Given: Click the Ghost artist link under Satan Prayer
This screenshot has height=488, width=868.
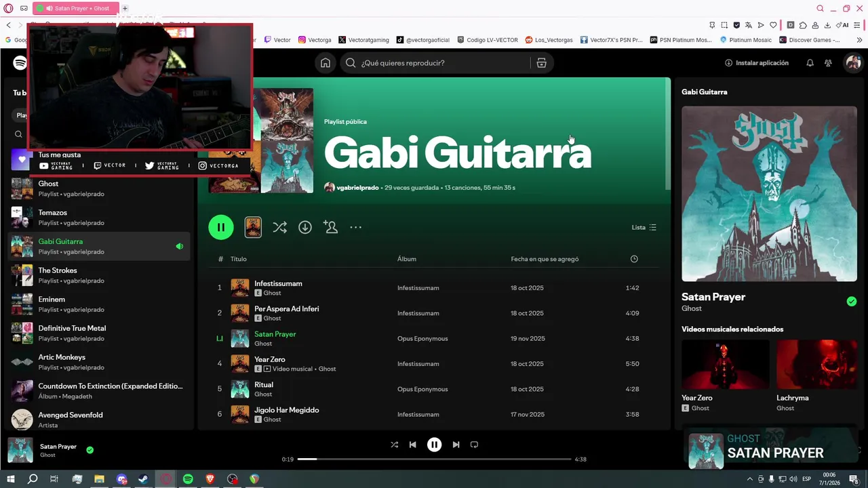Looking at the screenshot, I should 692,308.
